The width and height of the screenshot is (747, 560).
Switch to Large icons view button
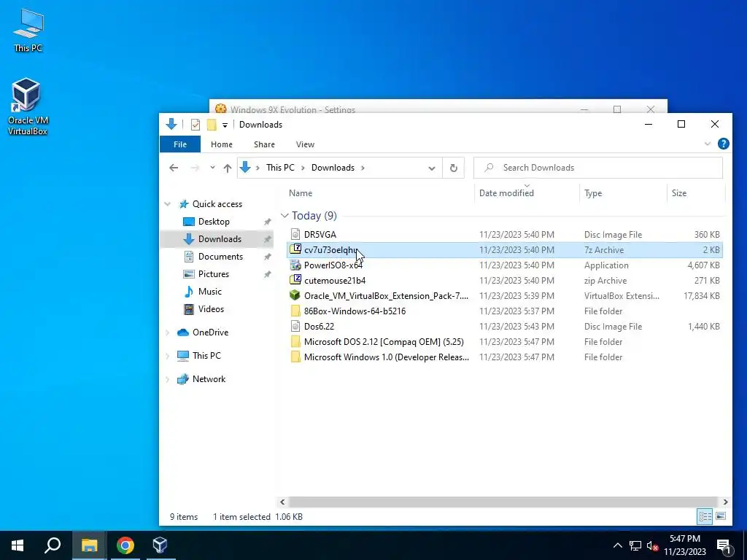(721, 516)
